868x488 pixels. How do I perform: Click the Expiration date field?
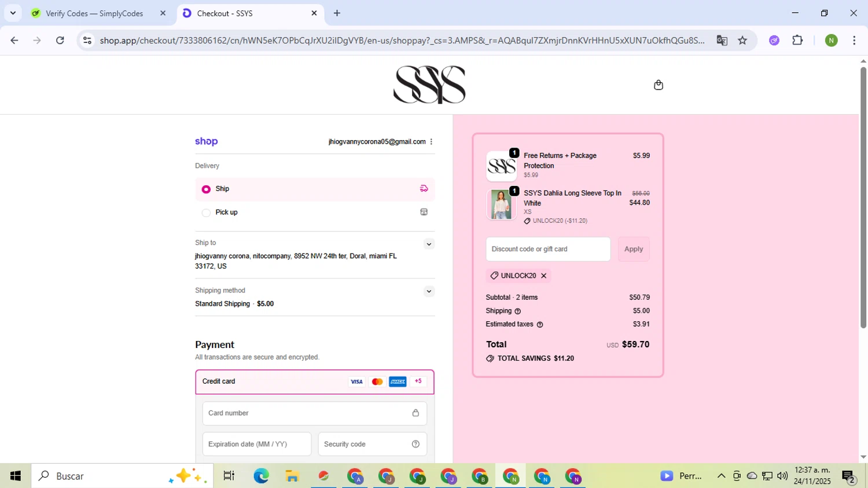click(257, 444)
